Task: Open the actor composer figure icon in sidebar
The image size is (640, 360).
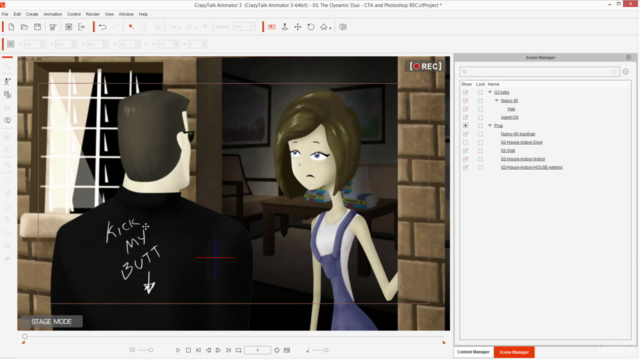Action: (x=7, y=82)
